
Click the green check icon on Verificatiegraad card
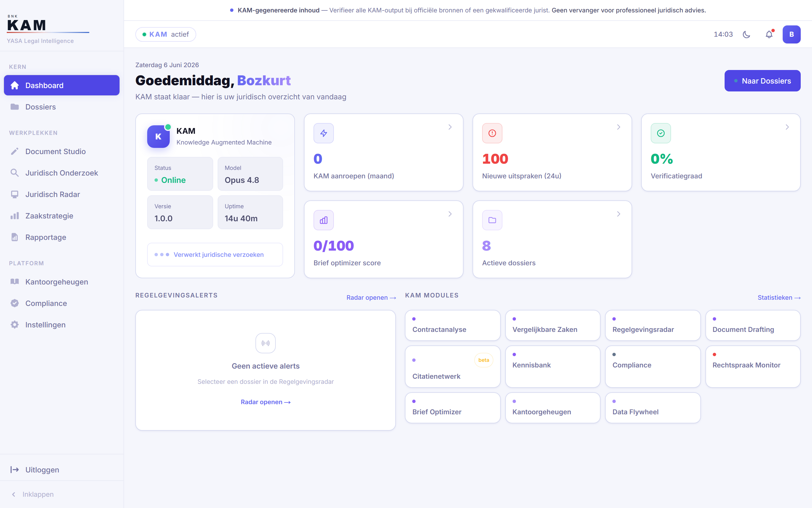pyautogui.click(x=661, y=133)
